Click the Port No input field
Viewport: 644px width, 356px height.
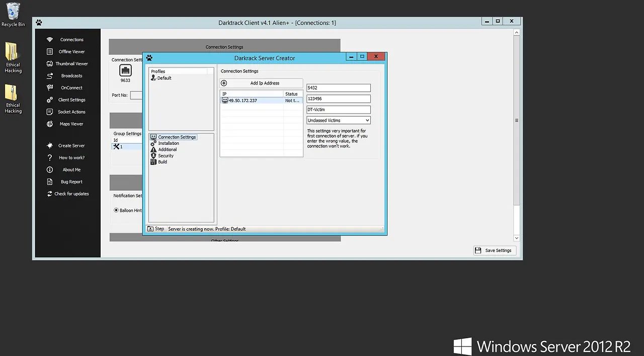pyautogui.click(x=136, y=95)
